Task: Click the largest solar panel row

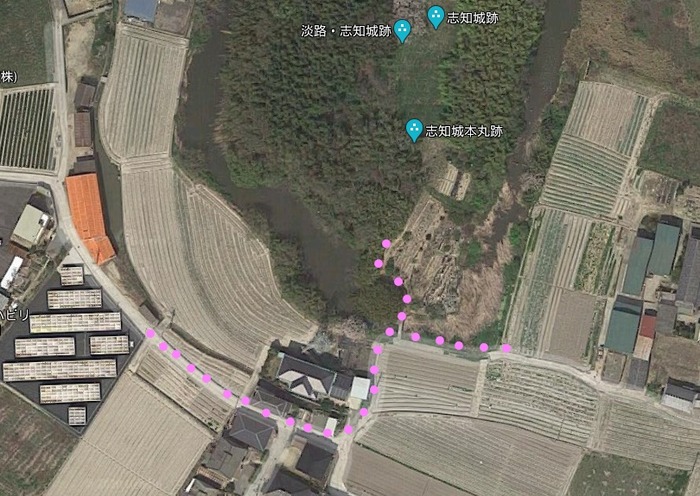Action: pyautogui.click(x=75, y=322)
